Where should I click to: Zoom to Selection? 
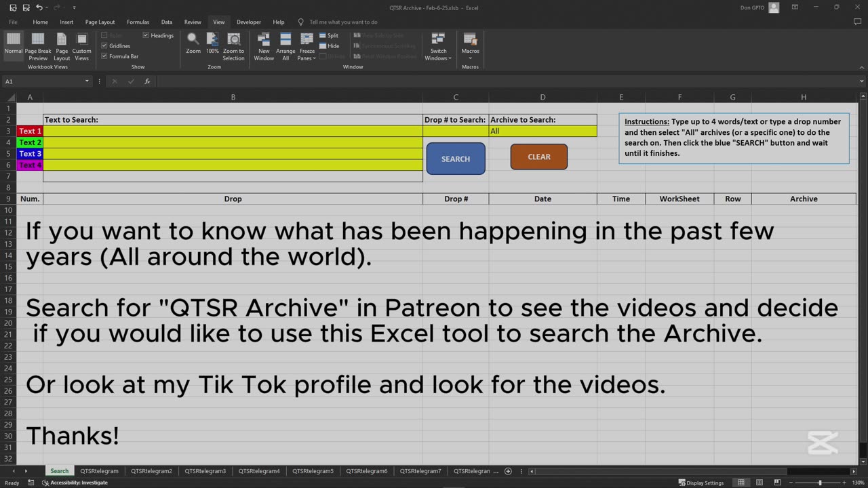tap(233, 46)
